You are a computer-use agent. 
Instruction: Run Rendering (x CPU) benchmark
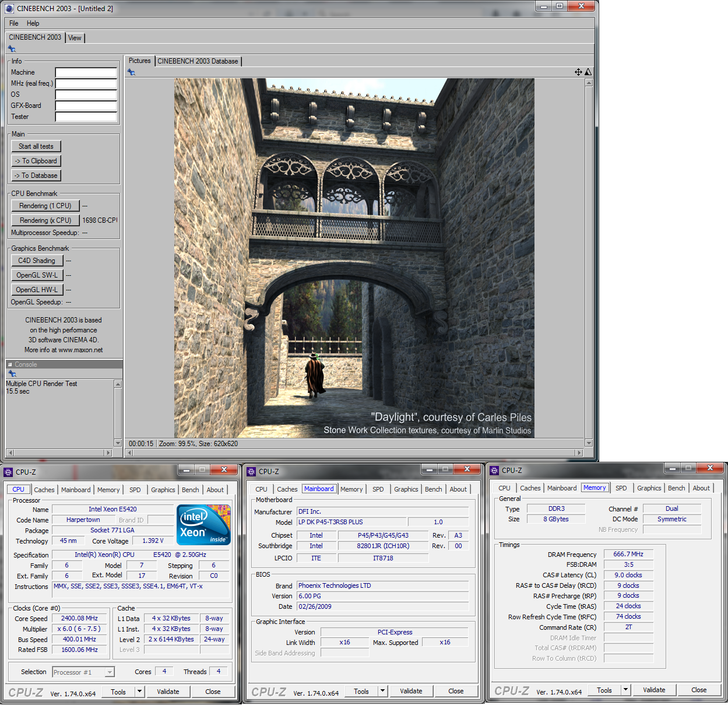pyautogui.click(x=45, y=220)
